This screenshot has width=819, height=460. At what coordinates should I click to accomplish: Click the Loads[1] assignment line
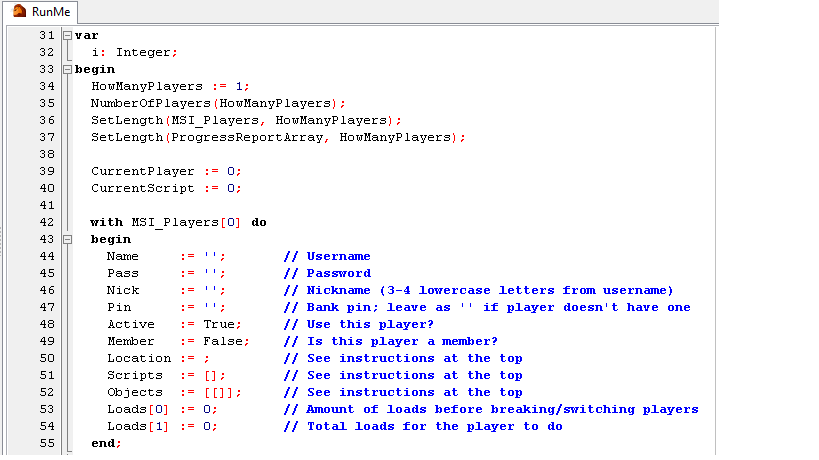(160, 426)
